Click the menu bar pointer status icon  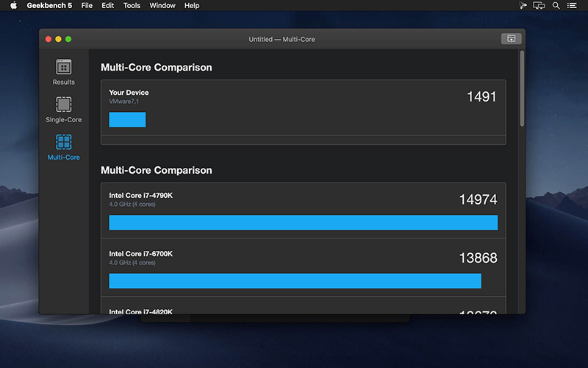point(523,6)
